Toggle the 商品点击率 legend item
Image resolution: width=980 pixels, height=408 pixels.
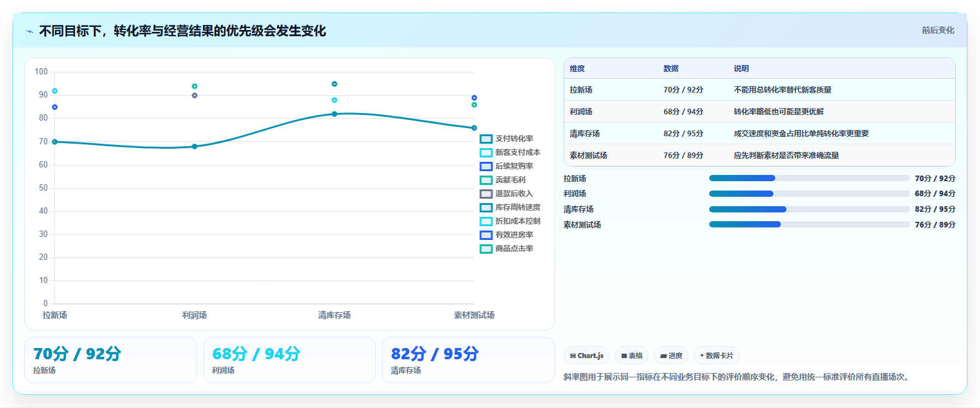coord(506,249)
